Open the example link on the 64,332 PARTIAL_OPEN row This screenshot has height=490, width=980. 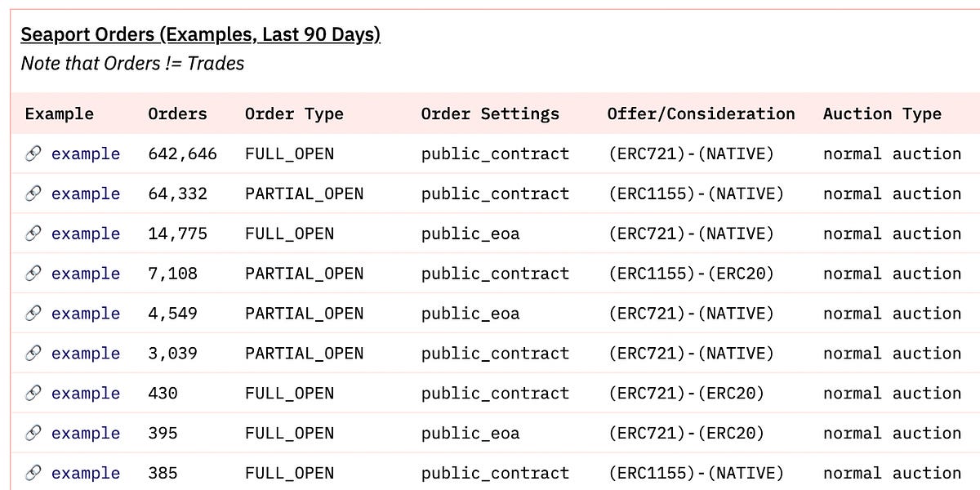86,194
